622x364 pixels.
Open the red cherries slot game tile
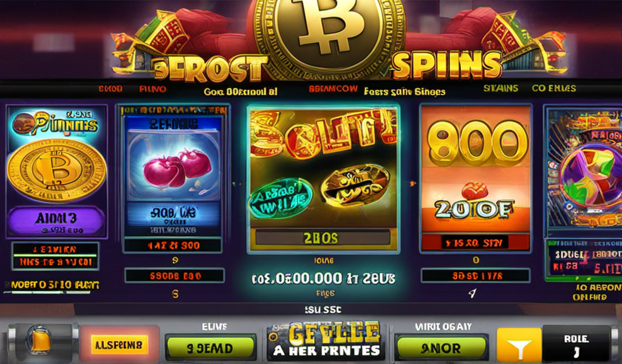(173, 171)
